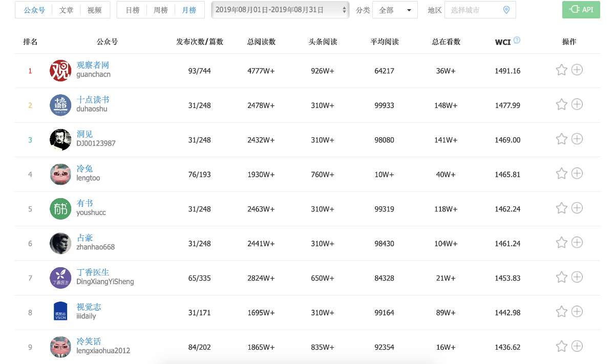Open the 丁香医生 account link
Image resolution: width=615 pixels, height=364 pixels.
pos(93,272)
